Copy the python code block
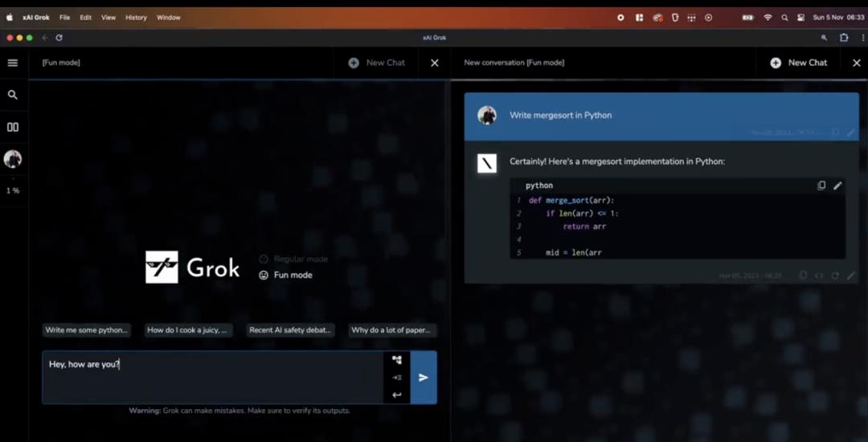The width and height of the screenshot is (868, 442). [x=821, y=186]
